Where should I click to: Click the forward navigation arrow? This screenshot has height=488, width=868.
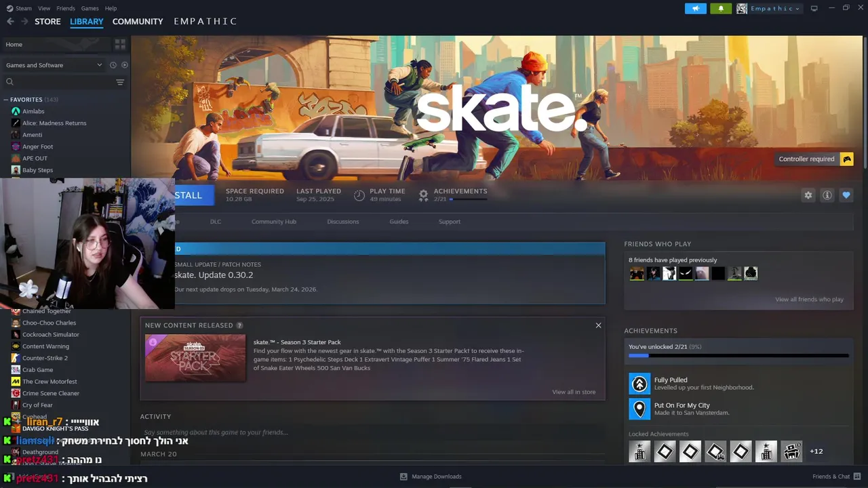coord(24,22)
